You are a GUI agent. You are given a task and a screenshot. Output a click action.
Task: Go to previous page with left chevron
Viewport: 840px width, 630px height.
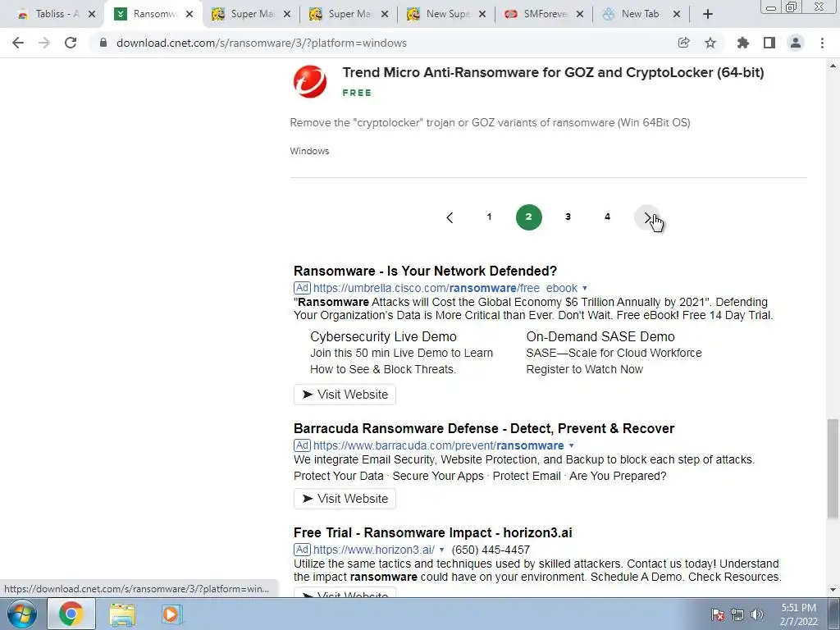pos(450,217)
